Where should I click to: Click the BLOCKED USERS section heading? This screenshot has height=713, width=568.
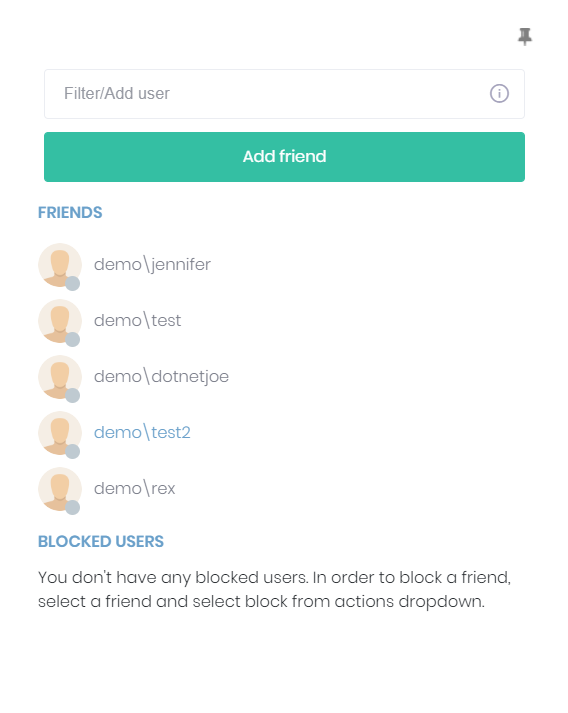point(101,541)
